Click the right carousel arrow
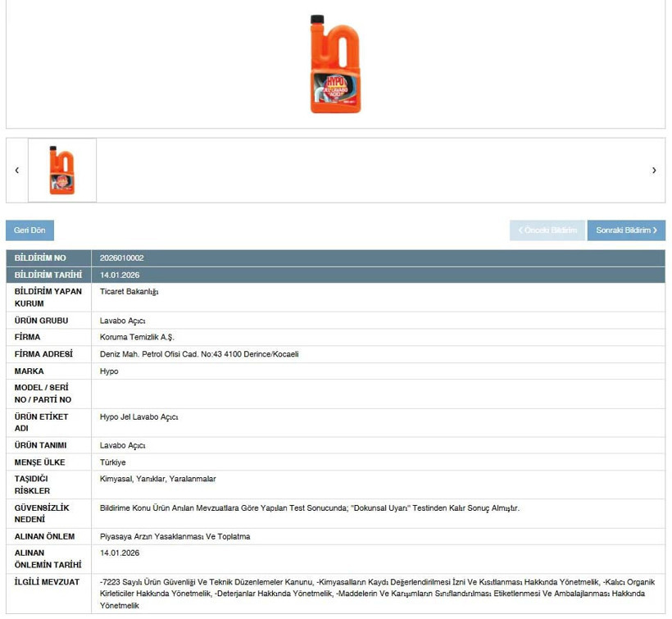 pyautogui.click(x=654, y=171)
